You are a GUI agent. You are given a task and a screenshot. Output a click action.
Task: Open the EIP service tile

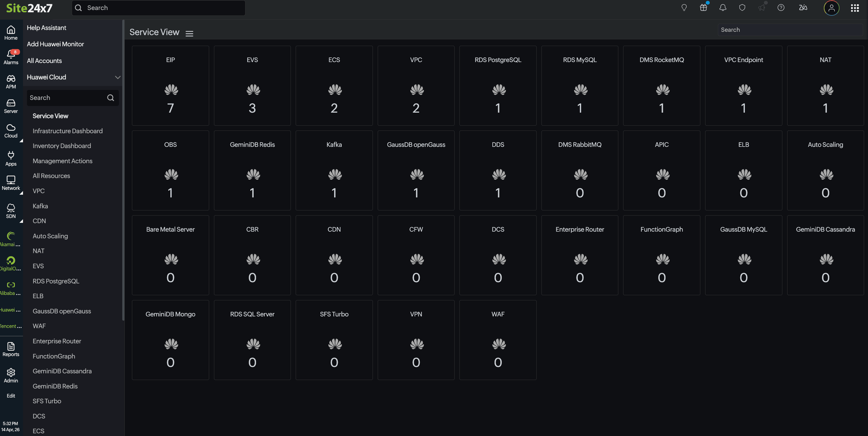click(170, 86)
